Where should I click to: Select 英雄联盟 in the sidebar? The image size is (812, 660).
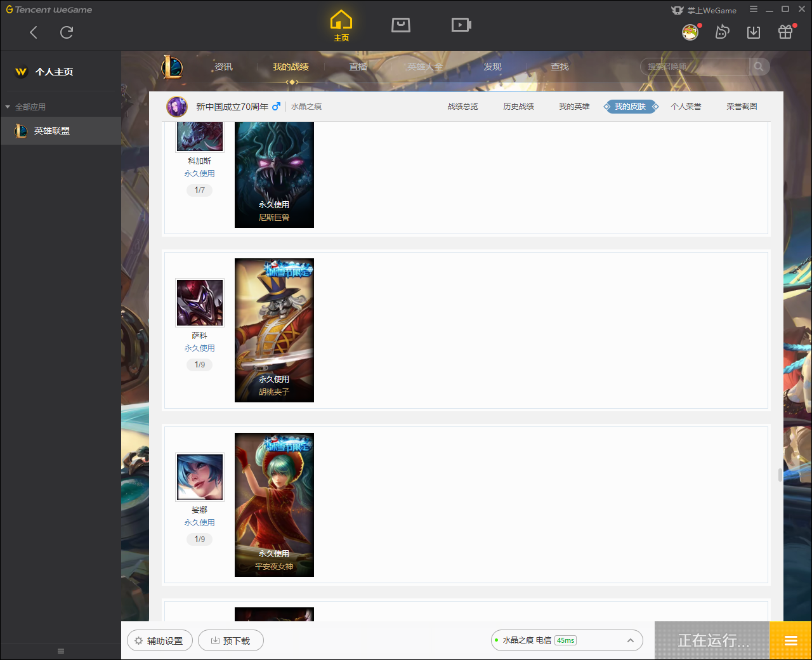tap(60, 131)
